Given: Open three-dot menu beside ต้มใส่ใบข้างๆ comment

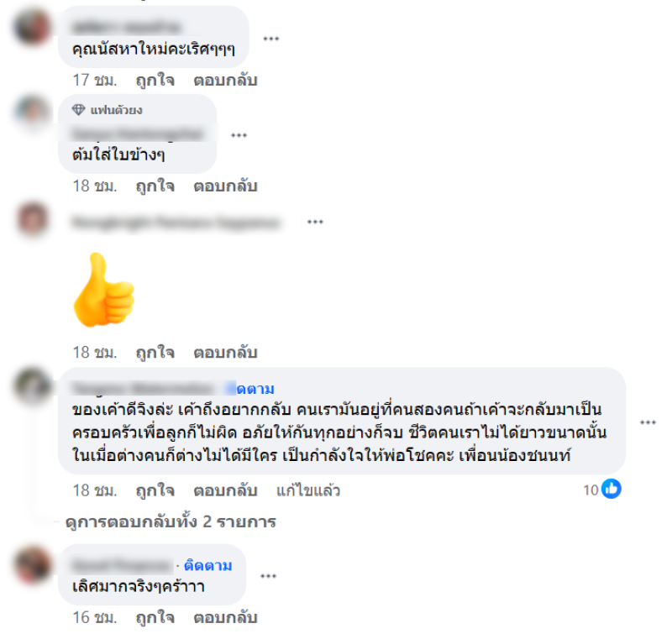Looking at the screenshot, I should [239, 135].
